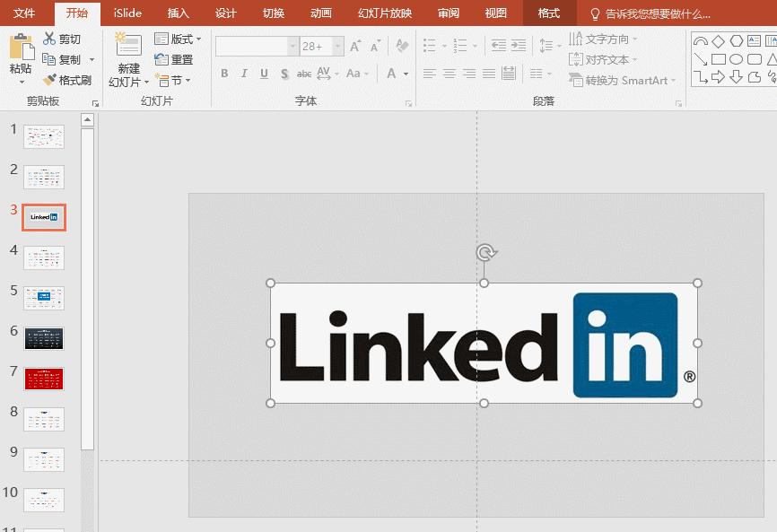Select down arrow shape in gallery
This screenshot has width=777, height=532.
coord(737,77)
